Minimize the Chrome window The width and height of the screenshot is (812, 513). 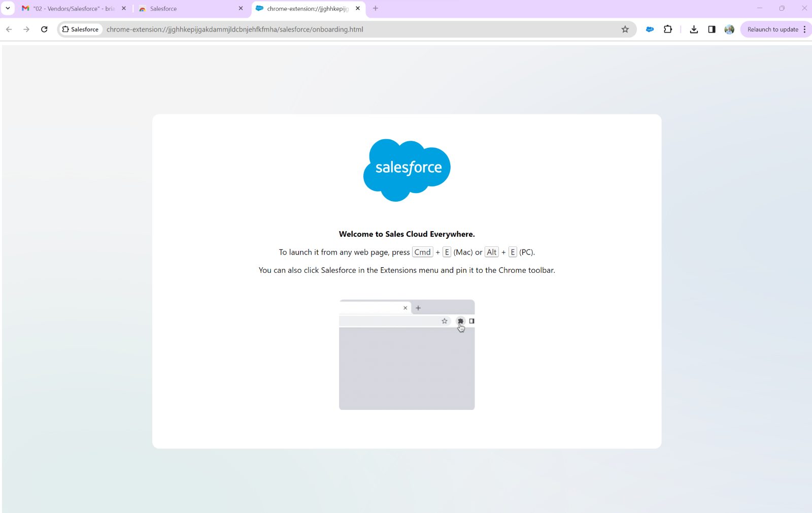coord(760,8)
